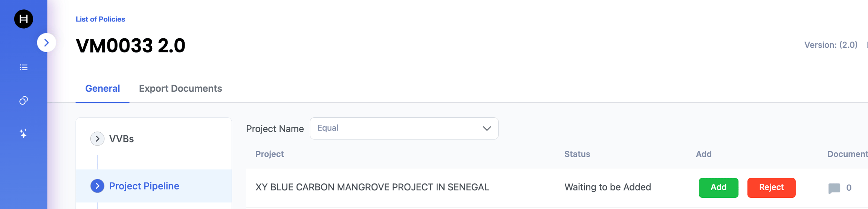The height and width of the screenshot is (209, 868).
Task: Expand the sidebar with the chevron button
Action: click(46, 42)
